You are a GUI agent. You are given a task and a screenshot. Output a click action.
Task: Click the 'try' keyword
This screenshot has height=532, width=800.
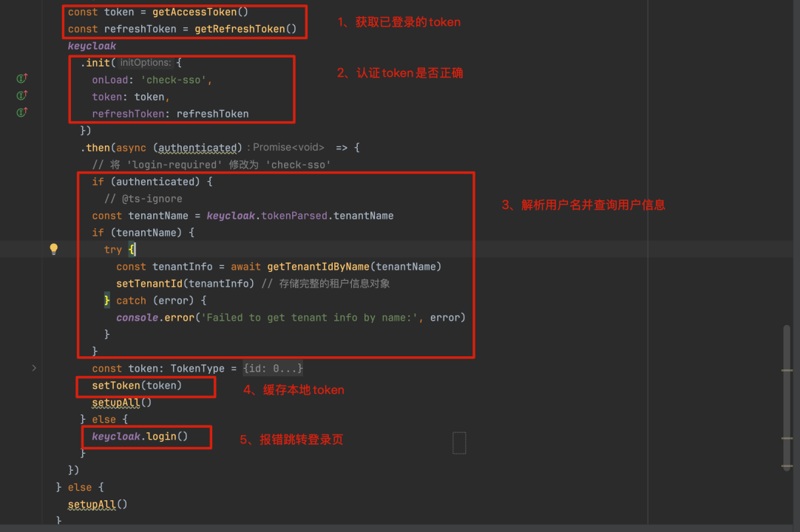pos(113,250)
